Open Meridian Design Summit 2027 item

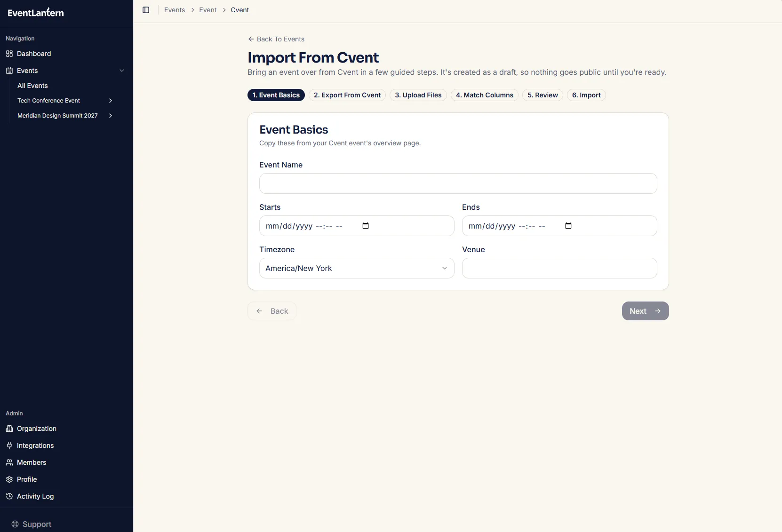tap(57, 116)
